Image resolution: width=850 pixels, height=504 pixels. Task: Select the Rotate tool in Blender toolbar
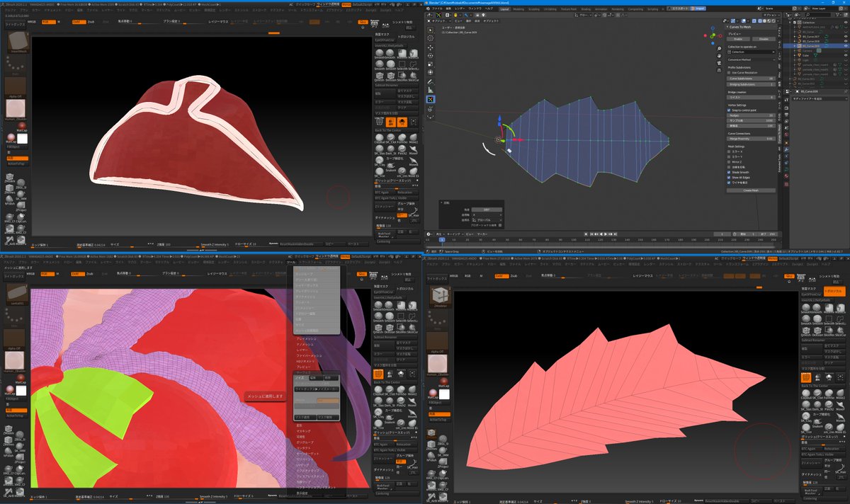[x=431, y=56]
